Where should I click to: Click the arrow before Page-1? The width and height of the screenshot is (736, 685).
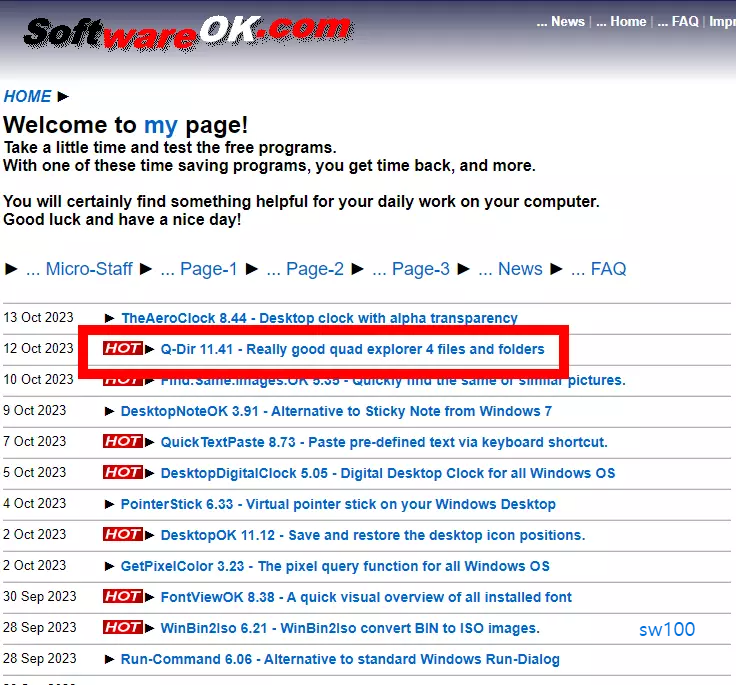click(146, 269)
